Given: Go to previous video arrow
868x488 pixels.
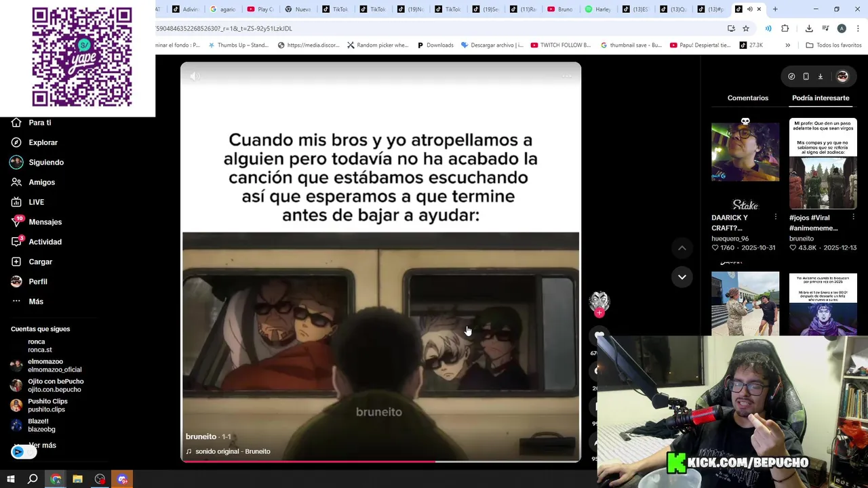Looking at the screenshot, I should [682, 248].
